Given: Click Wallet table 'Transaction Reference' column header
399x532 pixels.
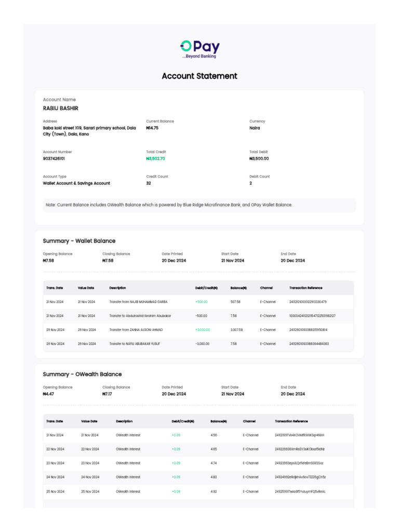Looking at the screenshot, I should [x=305, y=288].
